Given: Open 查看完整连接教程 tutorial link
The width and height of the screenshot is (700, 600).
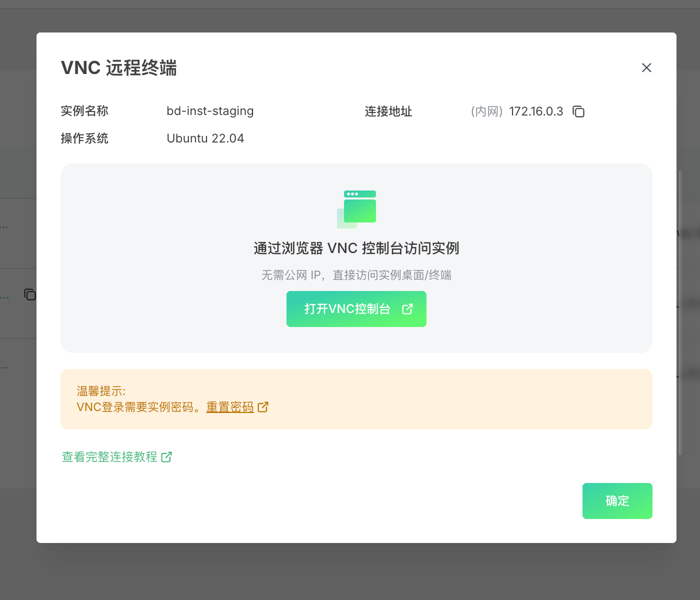Looking at the screenshot, I should pyautogui.click(x=117, y=456).
